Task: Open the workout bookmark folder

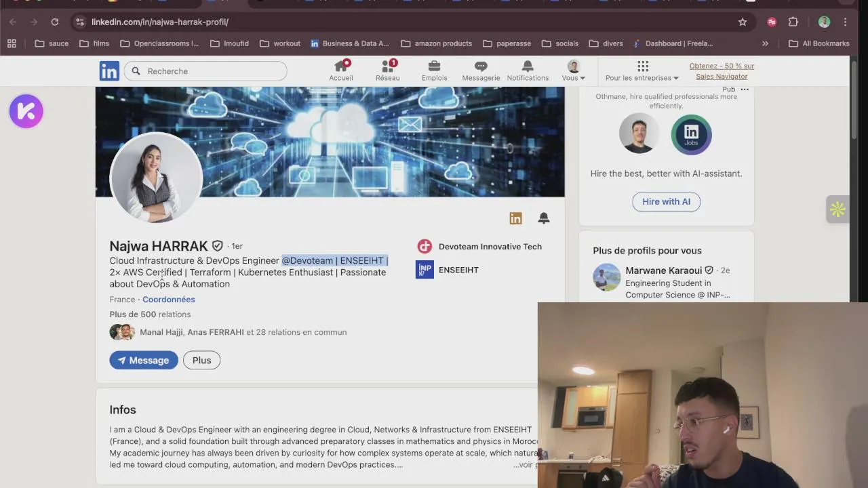Action: pos(280,43)
